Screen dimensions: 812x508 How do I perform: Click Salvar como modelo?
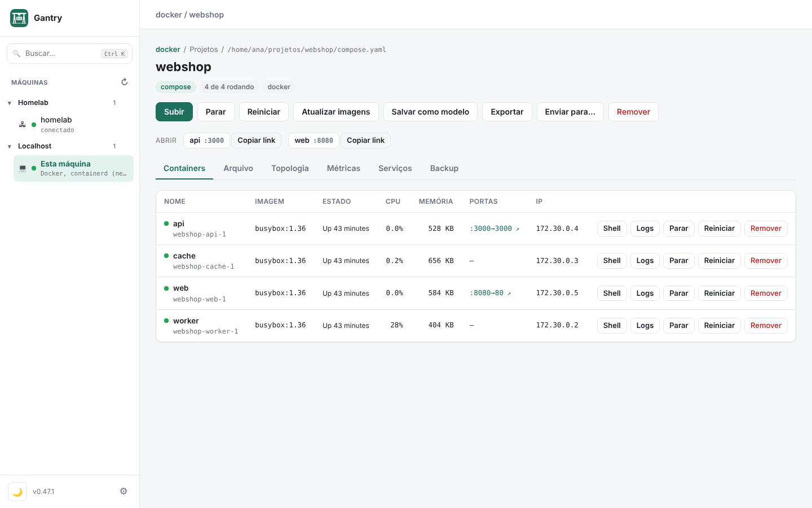coord(430,112)
